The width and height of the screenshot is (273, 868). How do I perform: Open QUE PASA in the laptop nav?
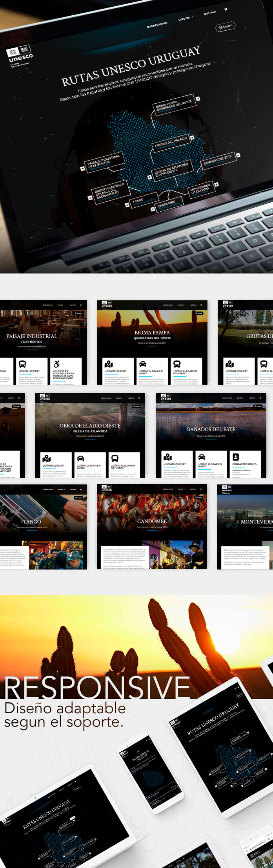click(210, 13)
